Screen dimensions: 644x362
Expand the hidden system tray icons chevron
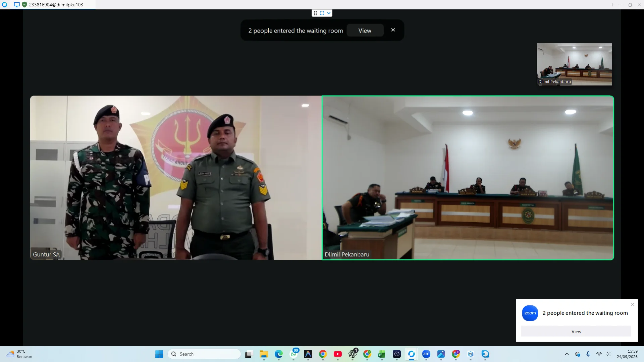[567, 354]
